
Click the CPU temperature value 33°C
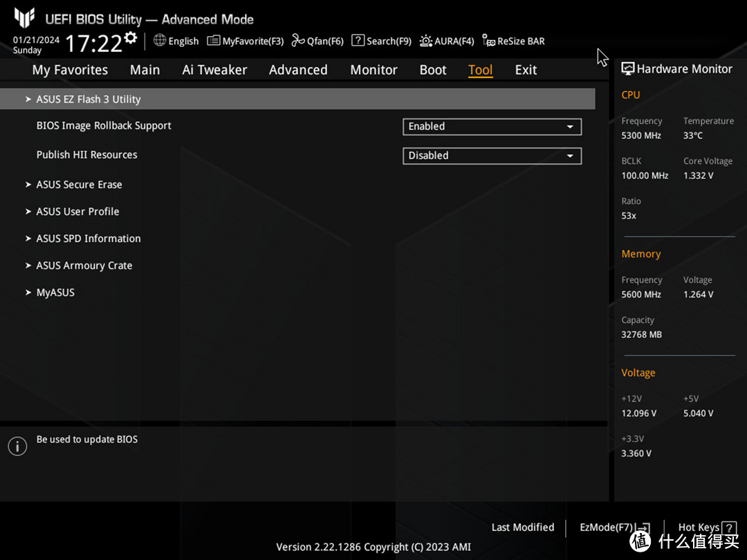pyautogui.click(x=693, y=136)
